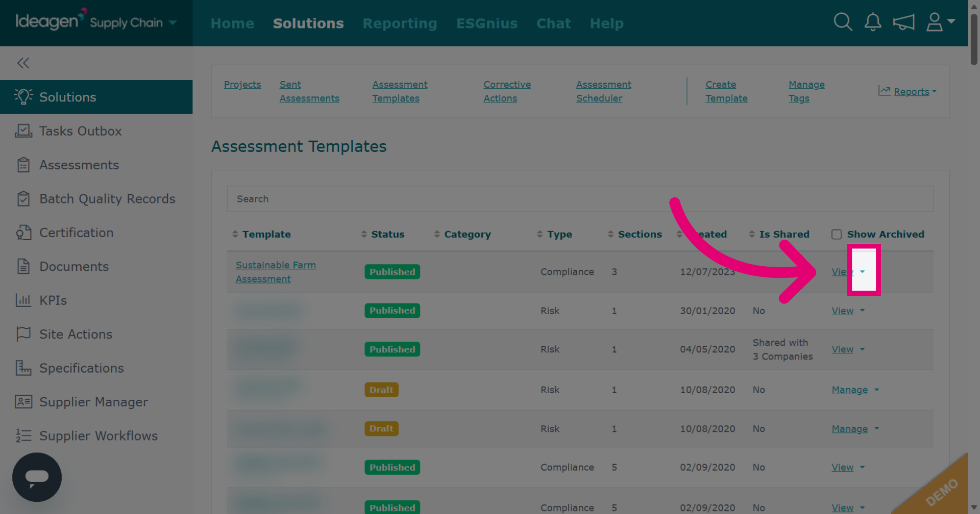Collapse the sidebar with double chevron icon
This screenshot has height=514, width=980.
[23, 63]
